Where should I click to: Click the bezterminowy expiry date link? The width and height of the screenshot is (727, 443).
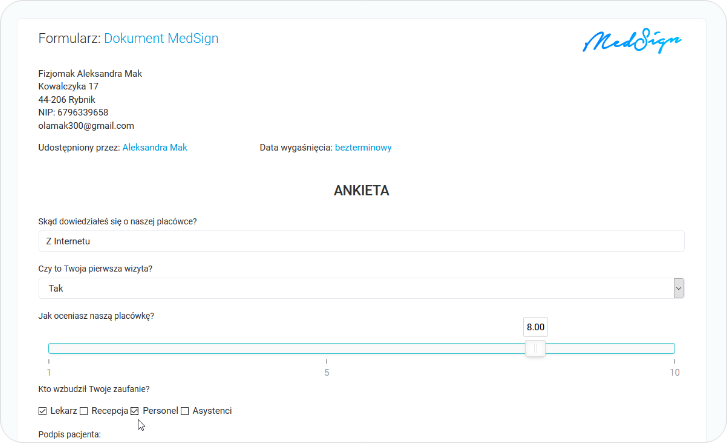pos(363,148)
